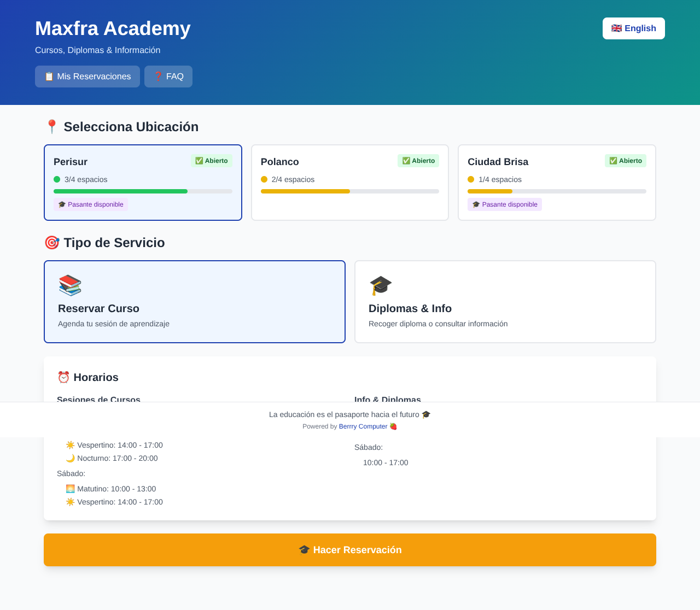Click the Pasante disponible badge under Perisur
Screen dimensions: 700x610
click(91, 204)
